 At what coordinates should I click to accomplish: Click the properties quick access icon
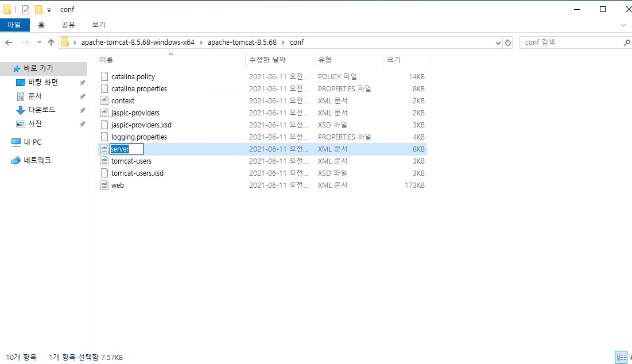tap(26, 9)
